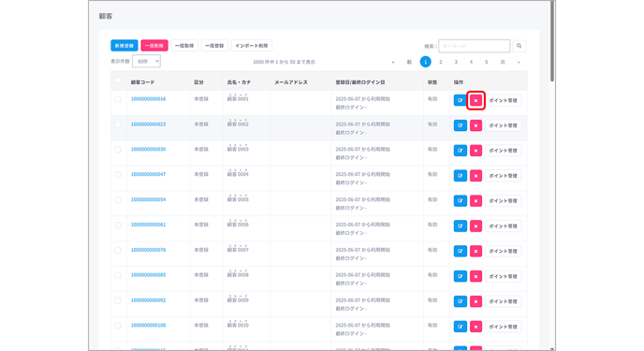Click the delete icon for customer 1000000000054

(476, 200)
